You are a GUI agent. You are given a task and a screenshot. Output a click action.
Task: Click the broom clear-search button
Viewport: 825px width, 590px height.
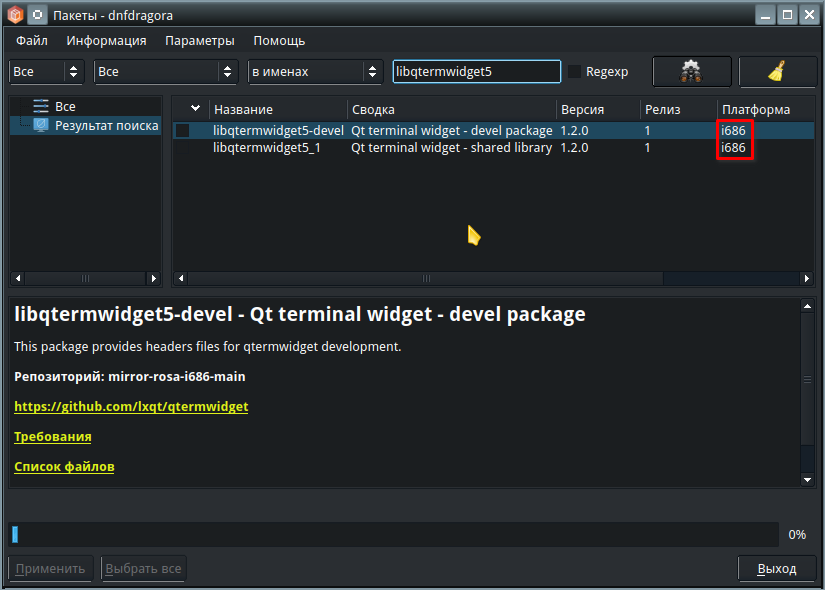[777, 72]
